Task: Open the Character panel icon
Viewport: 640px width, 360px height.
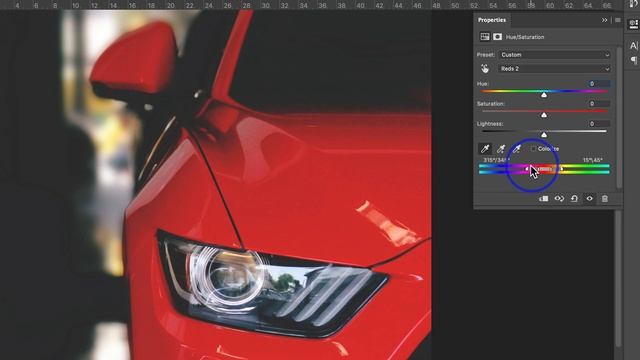Action: coord(633,46)
